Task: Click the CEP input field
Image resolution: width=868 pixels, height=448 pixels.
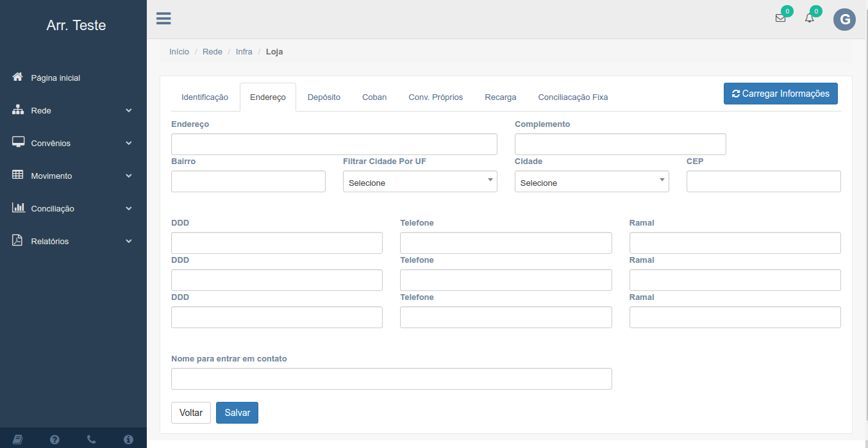Action: (x=763, y=181)
